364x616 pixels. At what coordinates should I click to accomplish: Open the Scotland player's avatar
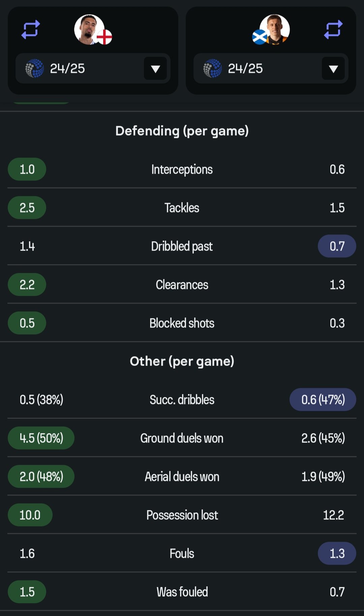coord(275,29)
